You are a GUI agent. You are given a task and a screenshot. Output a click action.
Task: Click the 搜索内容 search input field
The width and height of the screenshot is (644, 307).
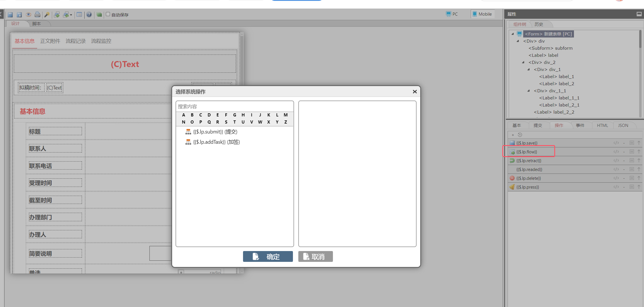click(235, 106)
